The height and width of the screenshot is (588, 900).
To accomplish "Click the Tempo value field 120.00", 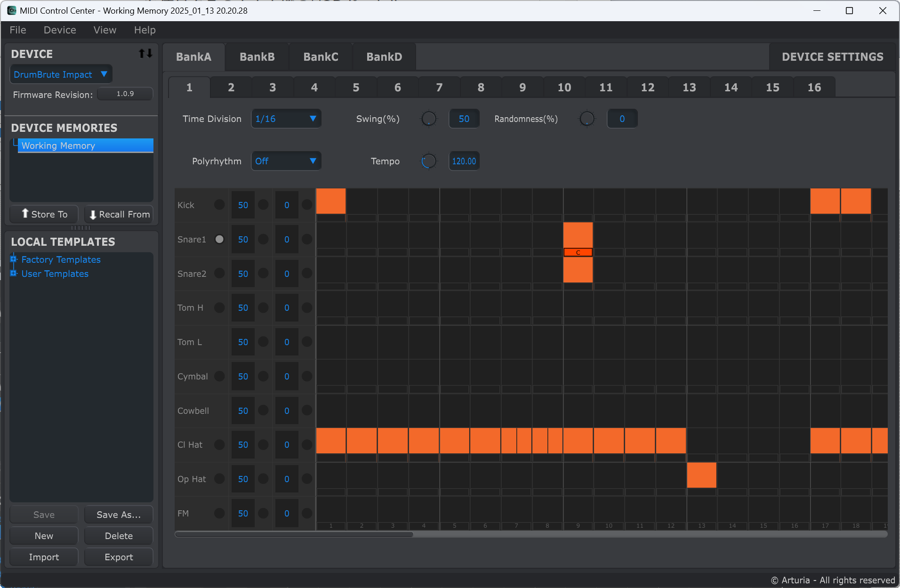I will (x=464, y=161).
